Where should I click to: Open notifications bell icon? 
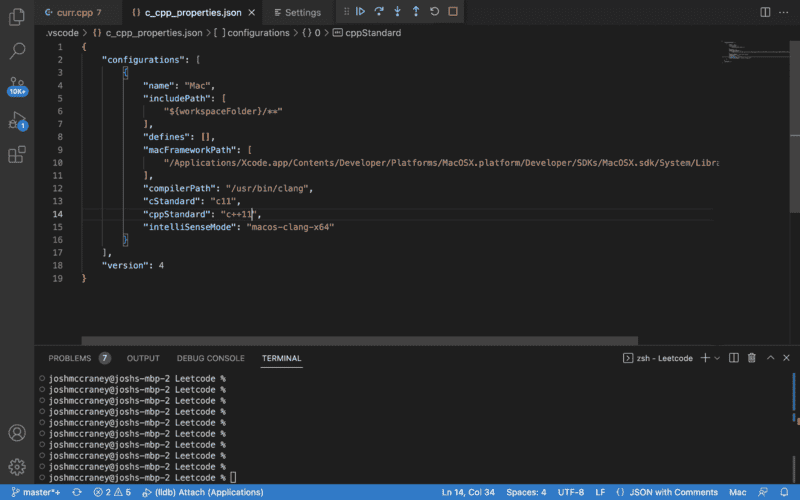[784, 492]
